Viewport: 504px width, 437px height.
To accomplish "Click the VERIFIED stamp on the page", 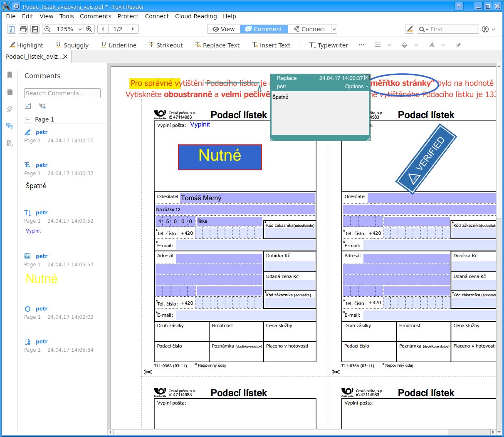I will (x=426, y=159).
